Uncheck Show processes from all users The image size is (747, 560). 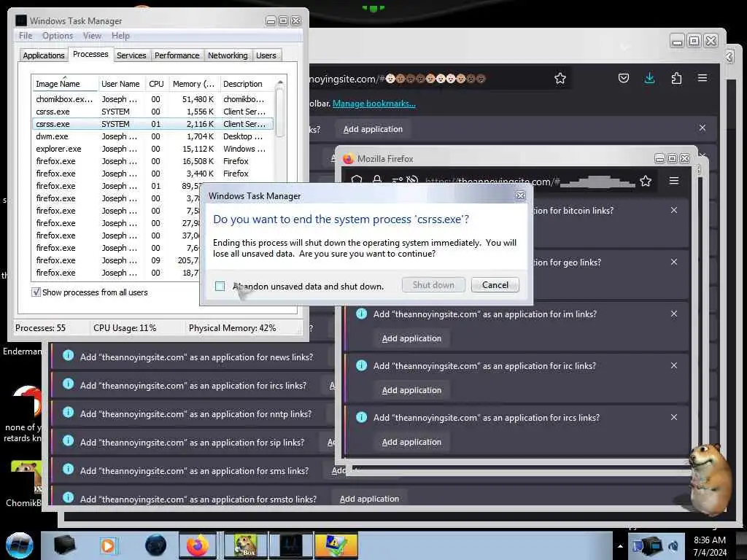coord(36,292)
